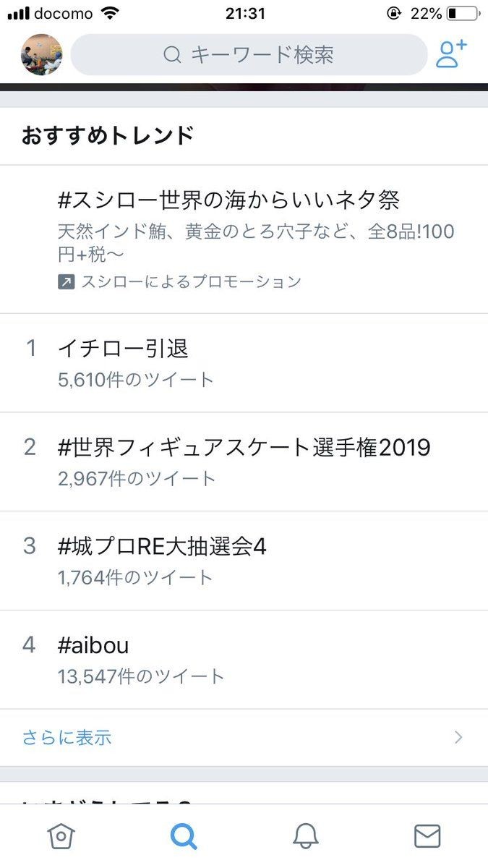Go to Home tab icon
Viewport: 488px width, 868px height.
click(x=61, y=836)
